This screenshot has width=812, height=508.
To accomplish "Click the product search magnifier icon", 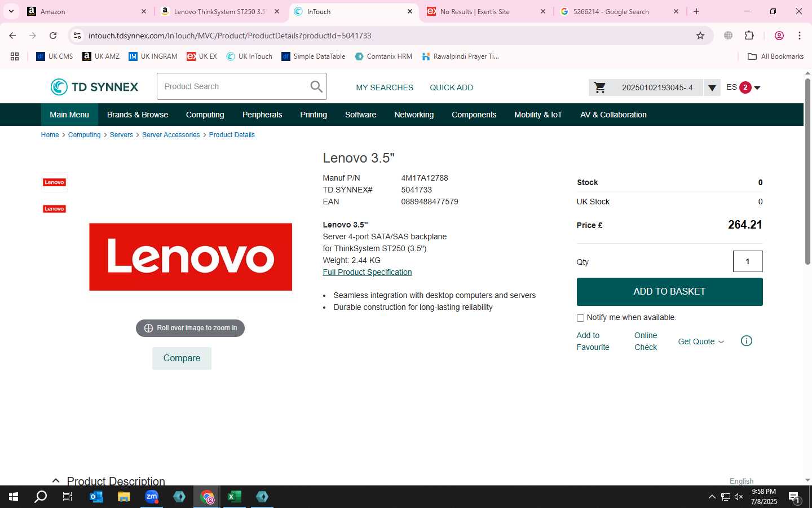I will [x=316, y=87].
